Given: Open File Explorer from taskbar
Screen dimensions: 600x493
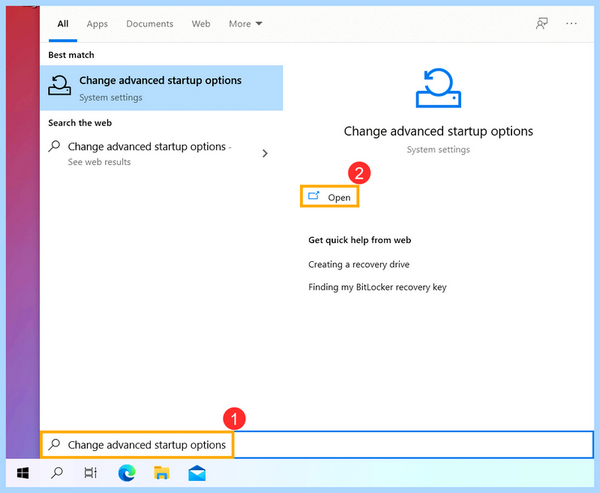Looking at the screenshot, I should pyautogui.click(x=161, y=473).
